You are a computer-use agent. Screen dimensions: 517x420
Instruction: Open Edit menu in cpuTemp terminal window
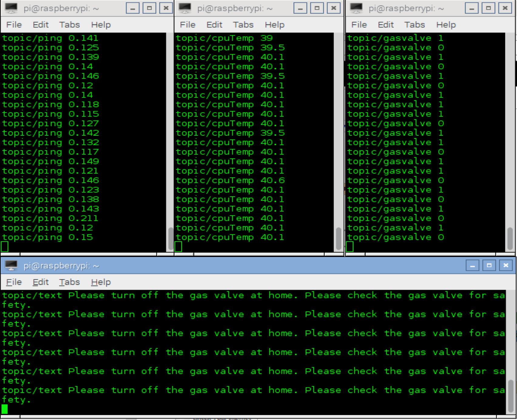click(214, 25)
